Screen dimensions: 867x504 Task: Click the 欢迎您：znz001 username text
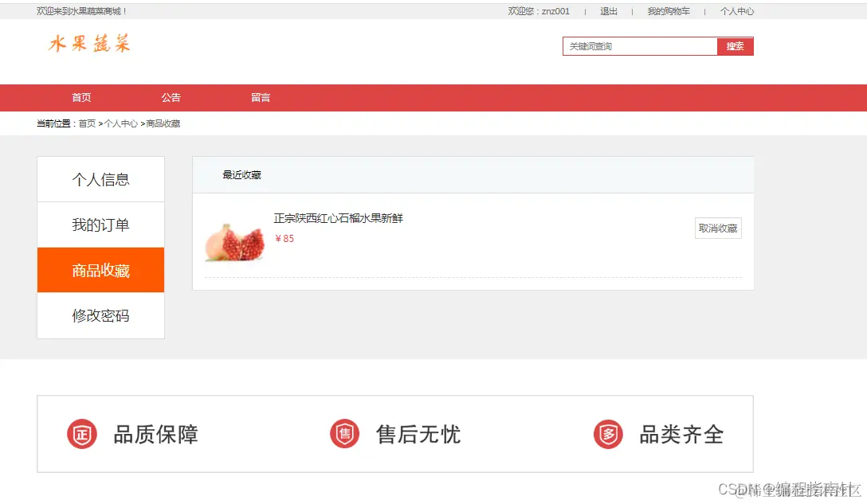[539, 11]
